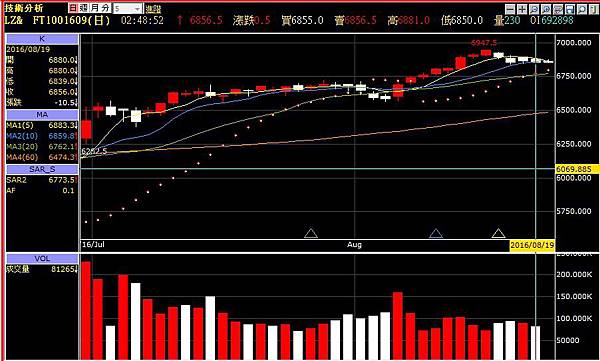The image size is (600, 361).
Task: Switch to the daily 日 period tab
Action: (x=73, y=8)
